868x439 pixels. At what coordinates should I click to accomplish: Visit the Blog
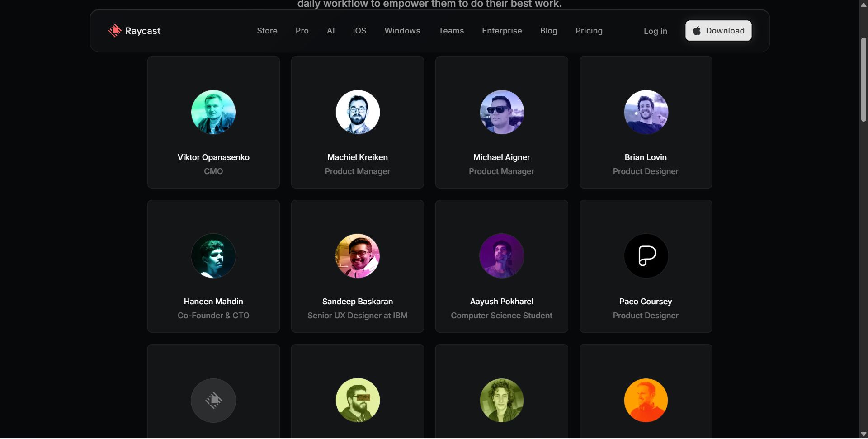(549, 31)
